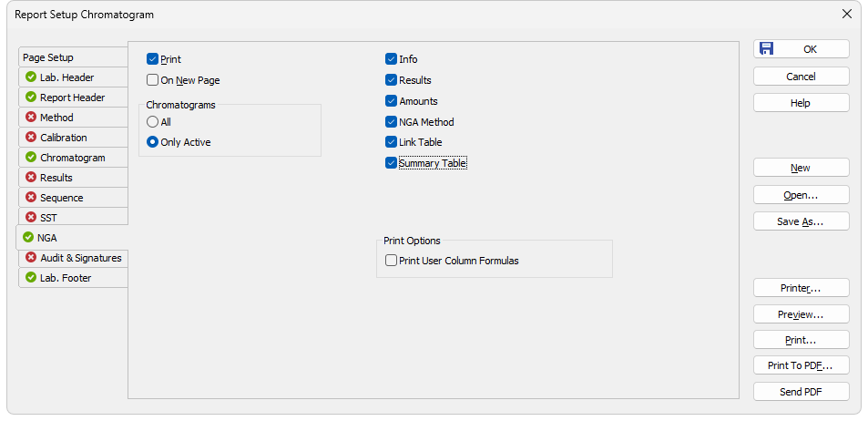Uncheck the Summary Table checkbox
Screen dimensions: 868x421
[x=392, y=163]
